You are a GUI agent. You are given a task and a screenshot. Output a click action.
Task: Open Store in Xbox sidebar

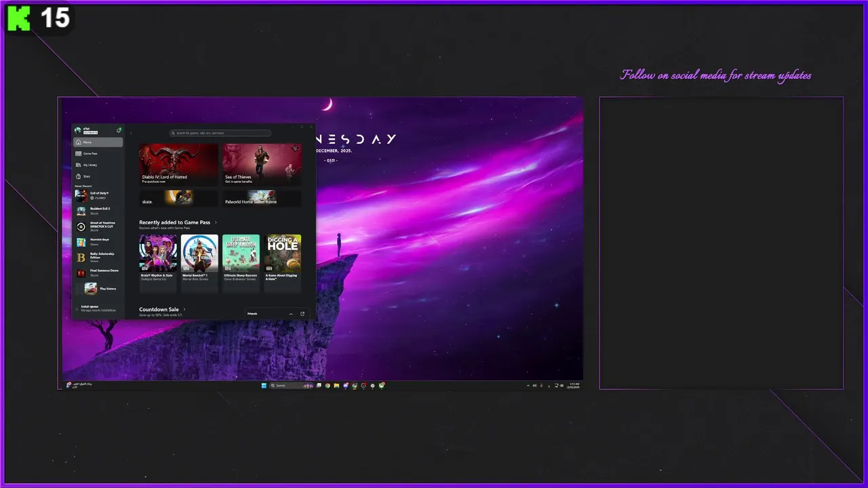[x=98, y=176]
